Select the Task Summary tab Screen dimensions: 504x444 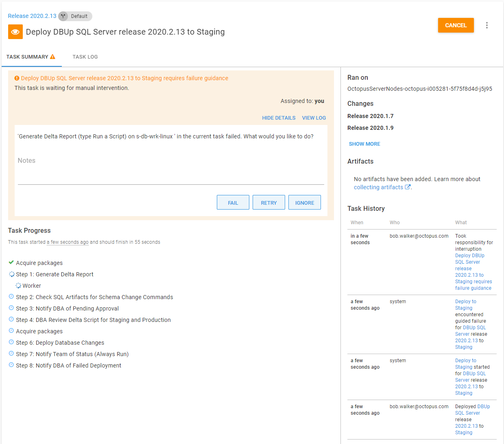pos(27,57)
